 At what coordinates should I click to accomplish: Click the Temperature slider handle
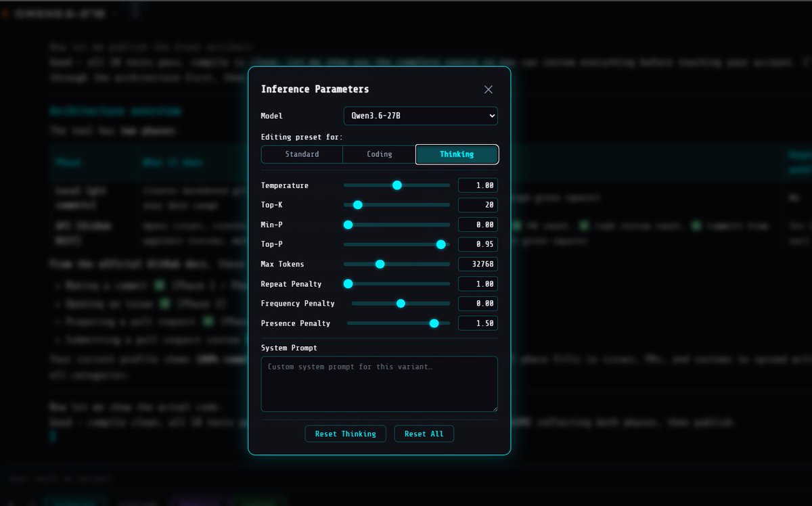397,185
